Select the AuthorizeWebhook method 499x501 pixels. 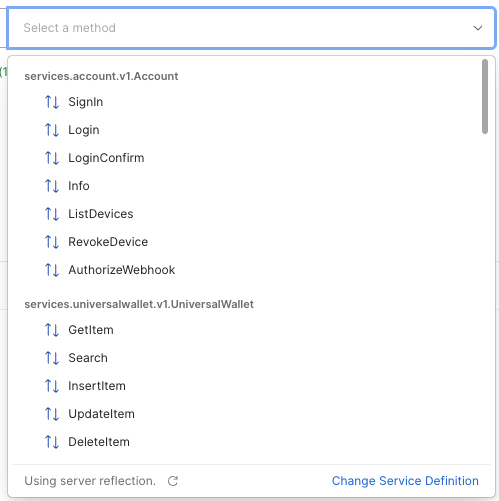pos(252,270)
